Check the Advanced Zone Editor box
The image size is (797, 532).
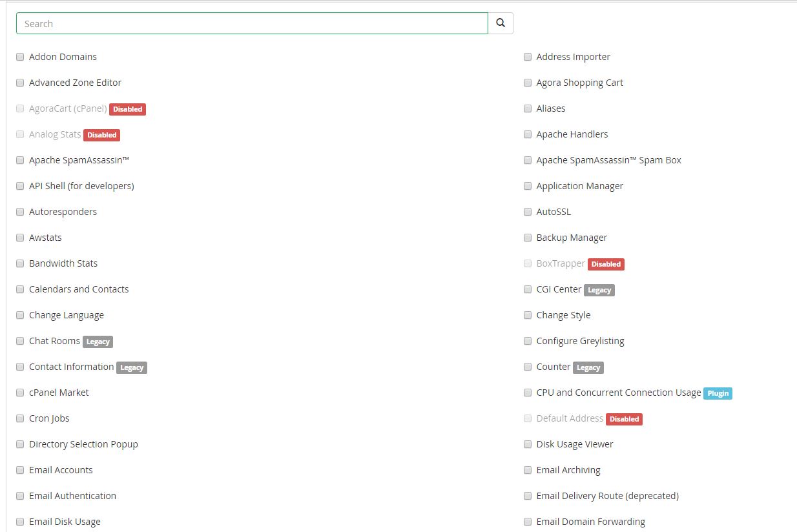pyautogui.click(x=20, y=83)
